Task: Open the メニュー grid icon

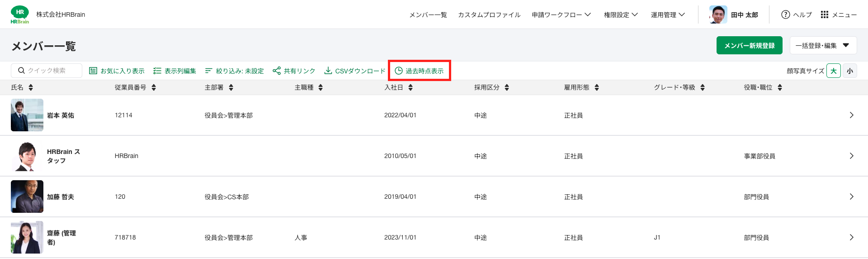Action: click(x=825, y=14)
